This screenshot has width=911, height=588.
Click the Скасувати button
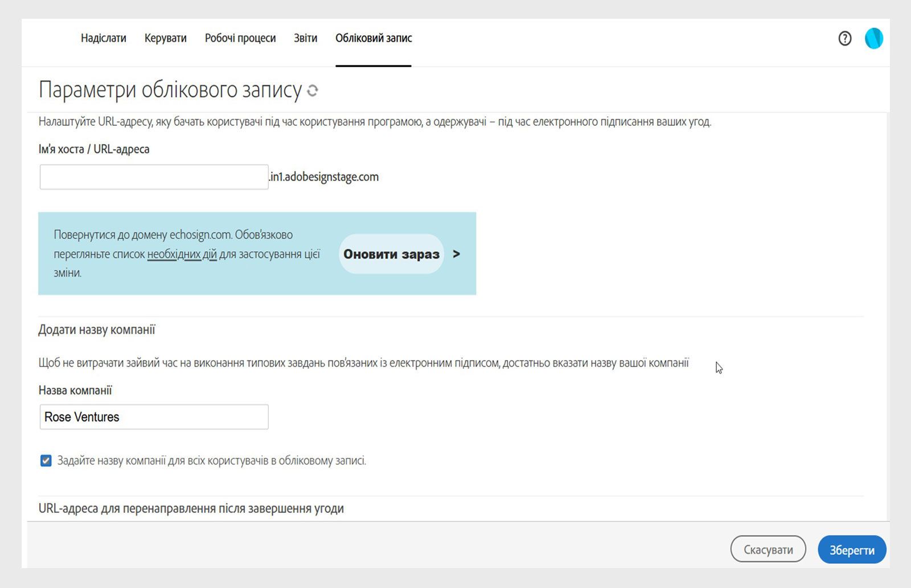coord(768,550)
